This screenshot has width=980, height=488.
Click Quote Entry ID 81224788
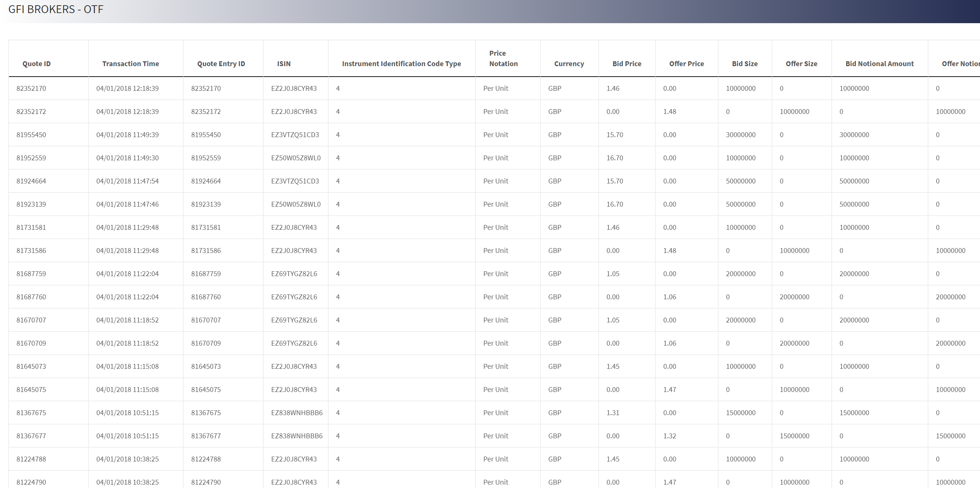tap(206, 459)
